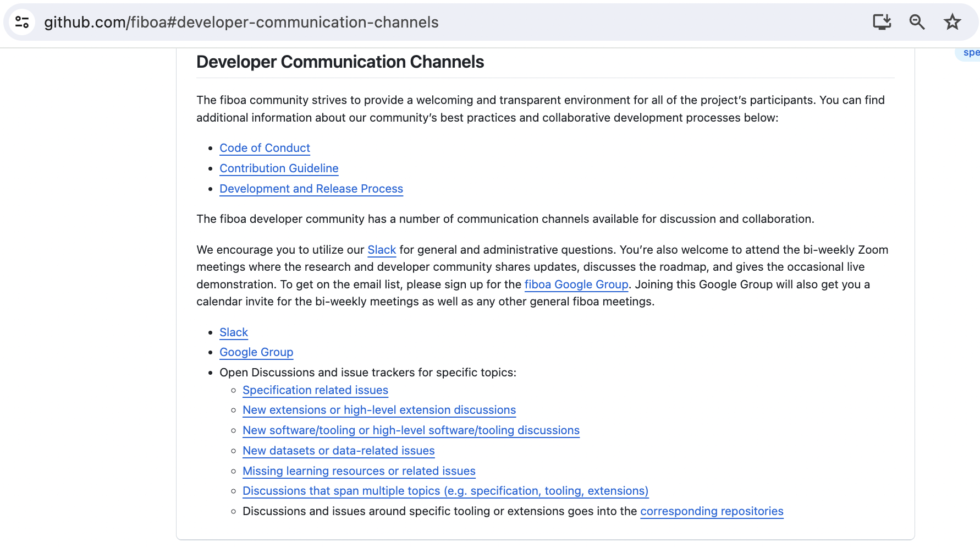Open Missing learning resources or related issues

point(359,471)
